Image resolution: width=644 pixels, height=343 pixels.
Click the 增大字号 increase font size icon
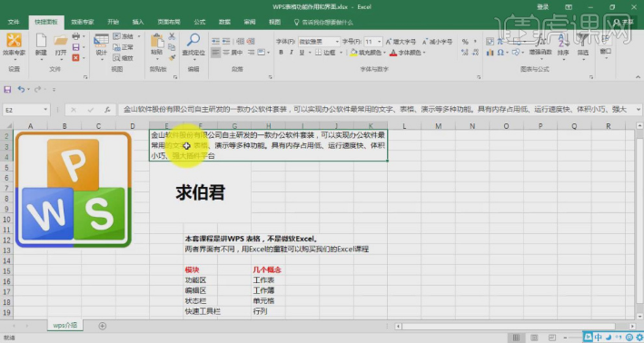pos(401,42)
